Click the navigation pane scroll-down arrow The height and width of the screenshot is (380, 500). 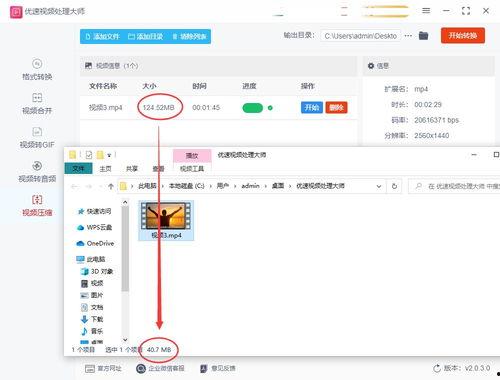pos(125,340)
